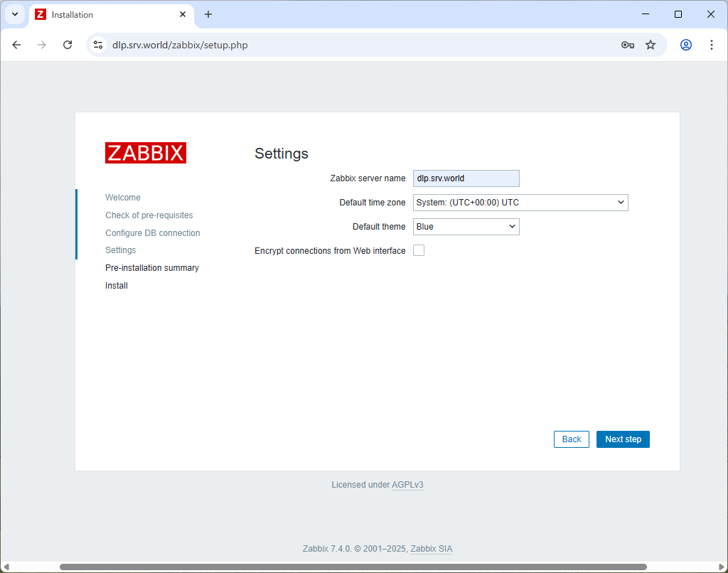Enable encrypt connections from Web interface
The width and height of the screenshot is (728, 573).
point(419,250)
